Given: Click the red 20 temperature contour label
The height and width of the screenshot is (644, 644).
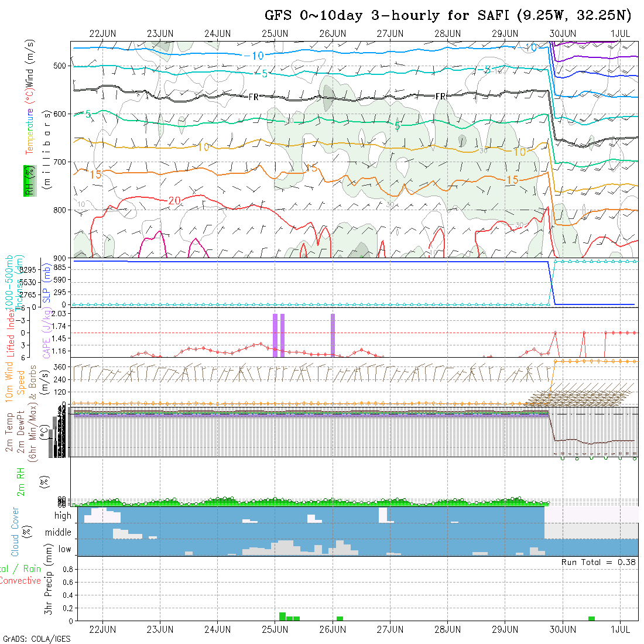Looking at the screenshot, I should pos(174,200).
